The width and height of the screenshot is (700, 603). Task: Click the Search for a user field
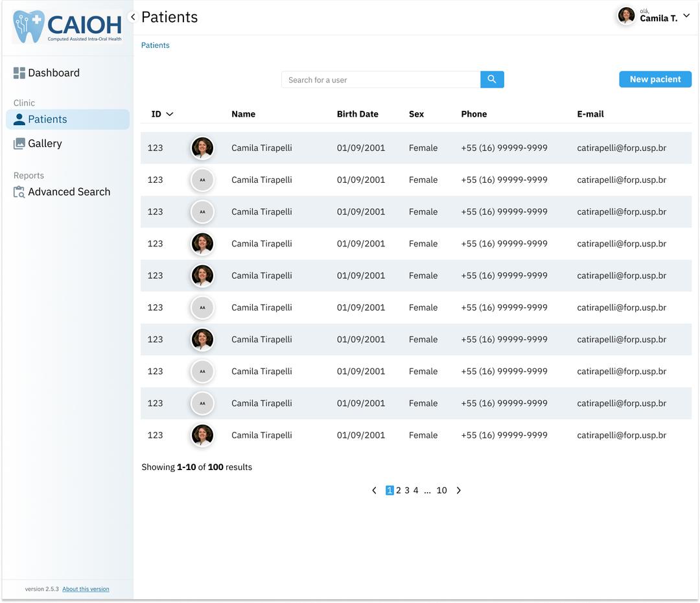[380, 80]
